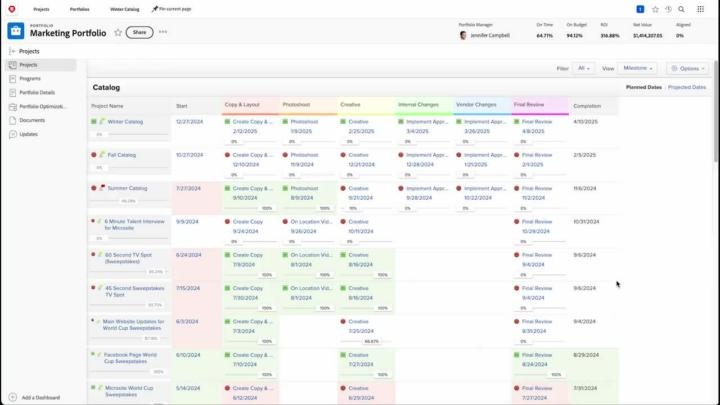
Task: Switch to Planned Dates view
Action: coord(644,87)
